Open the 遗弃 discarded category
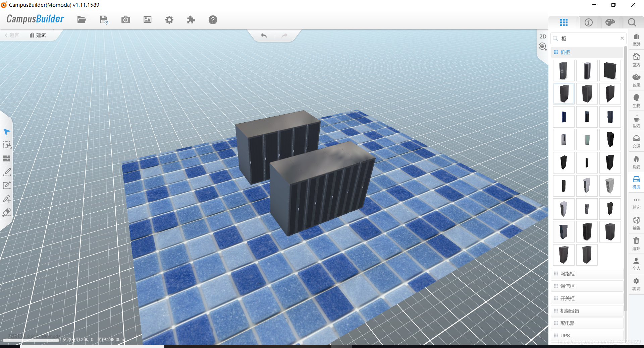The image size is (644, 348). pos(636,244)
